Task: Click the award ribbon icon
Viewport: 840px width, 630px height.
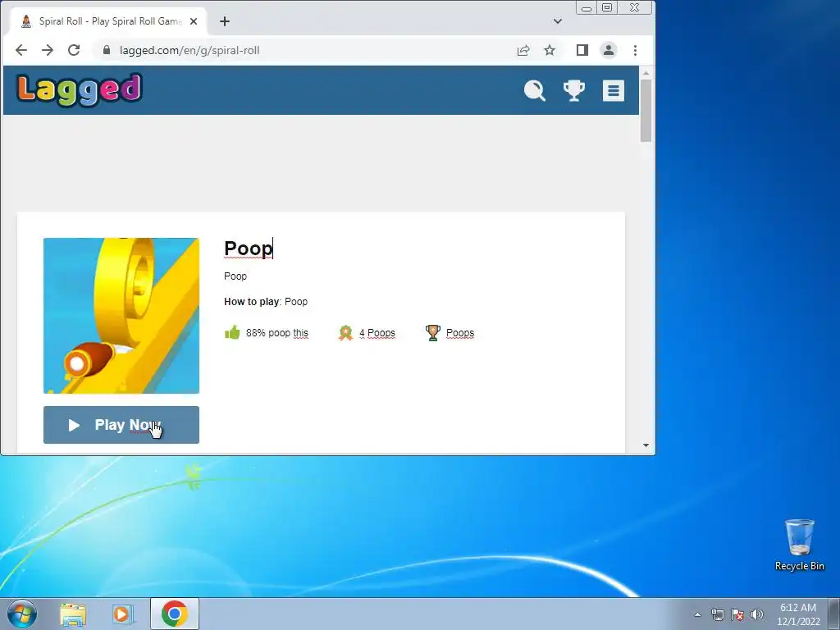Action: coord(345,333)
